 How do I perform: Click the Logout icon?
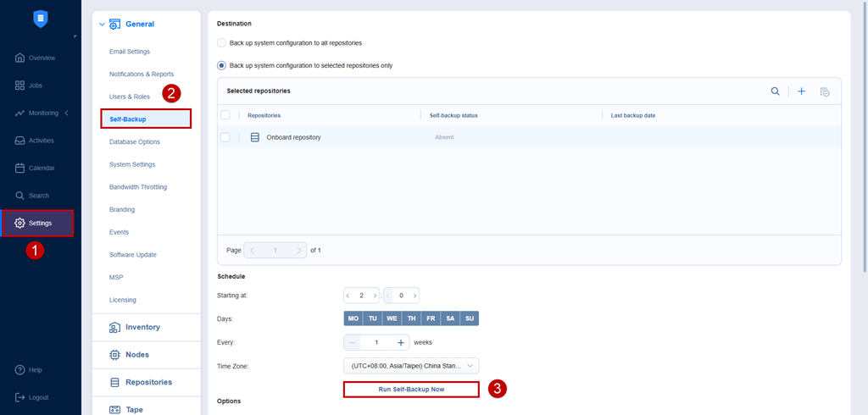point(20,397)
